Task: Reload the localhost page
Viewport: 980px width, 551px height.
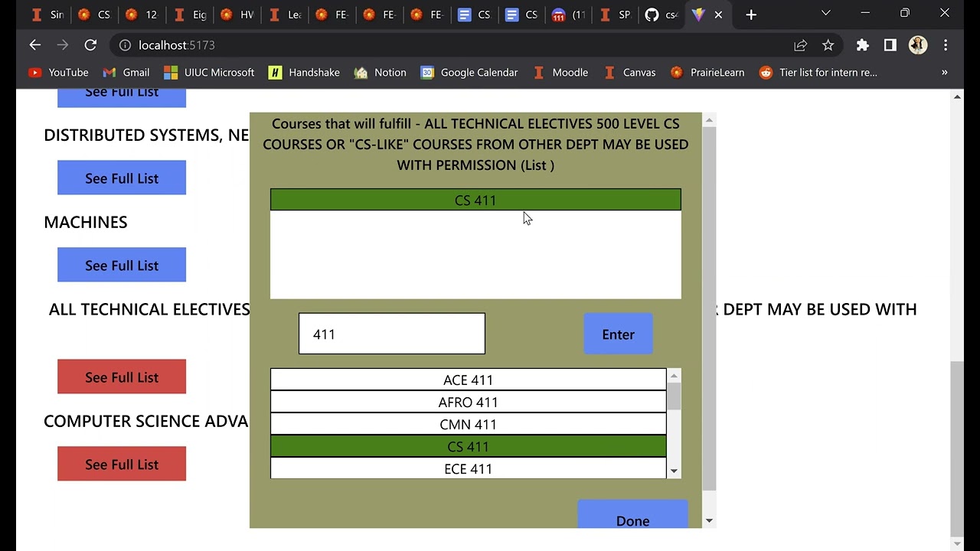Action: coord(90,45)
